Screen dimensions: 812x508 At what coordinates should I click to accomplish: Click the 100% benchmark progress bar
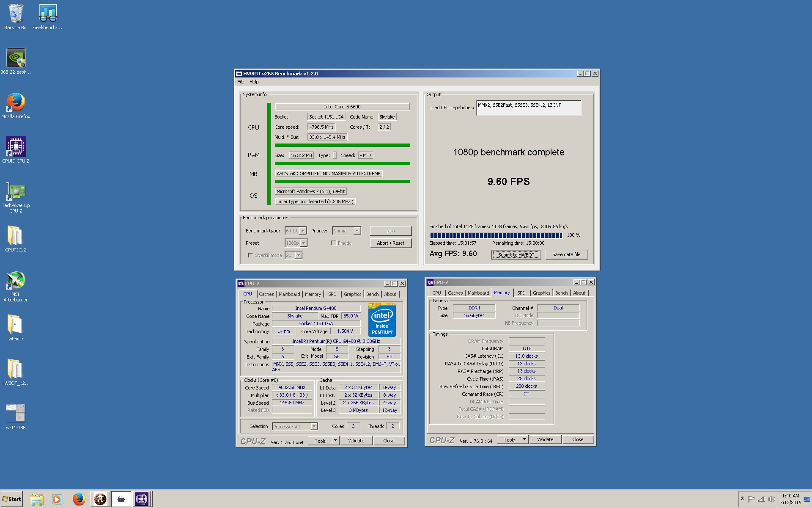coord(496,235)
